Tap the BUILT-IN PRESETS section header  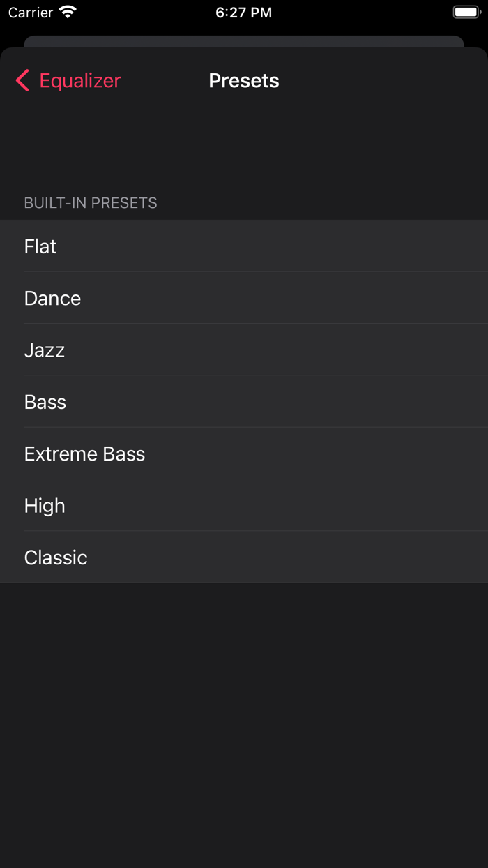click(91, 202)
